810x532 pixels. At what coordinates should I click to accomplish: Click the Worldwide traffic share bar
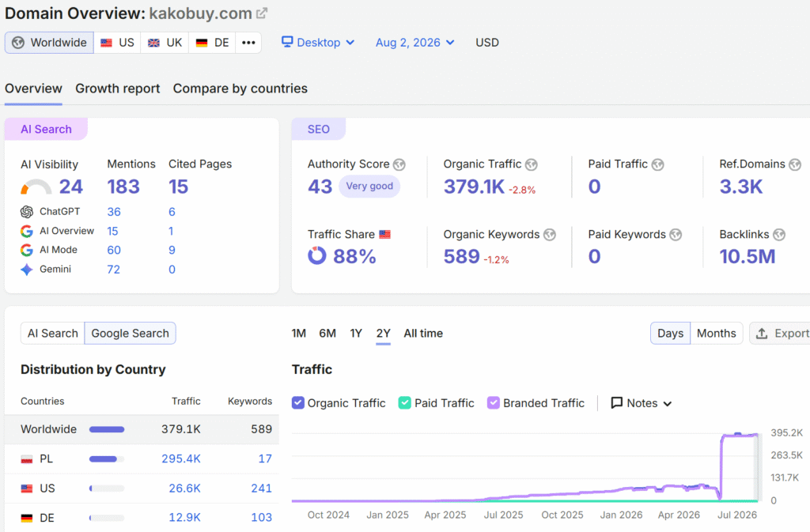point(107,429)
